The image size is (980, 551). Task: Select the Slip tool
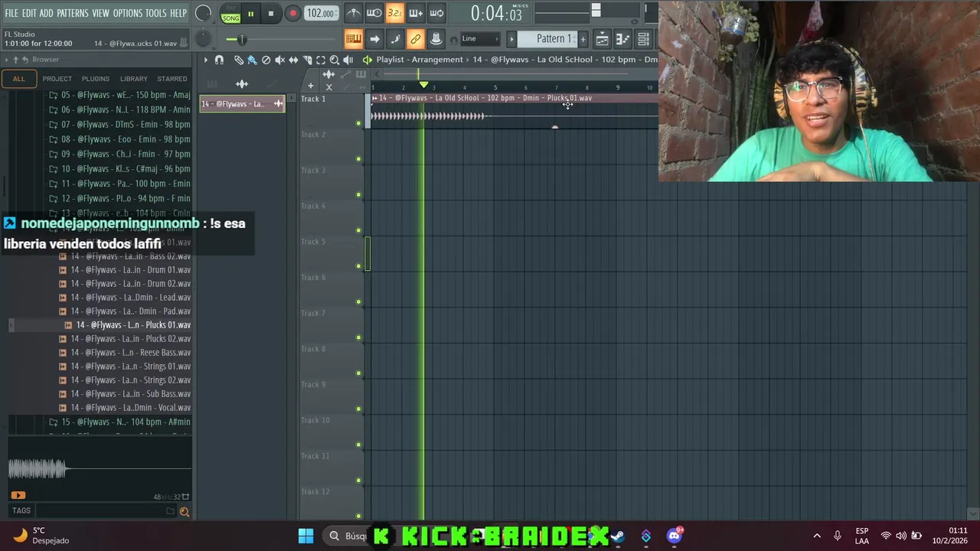[293, 60]
